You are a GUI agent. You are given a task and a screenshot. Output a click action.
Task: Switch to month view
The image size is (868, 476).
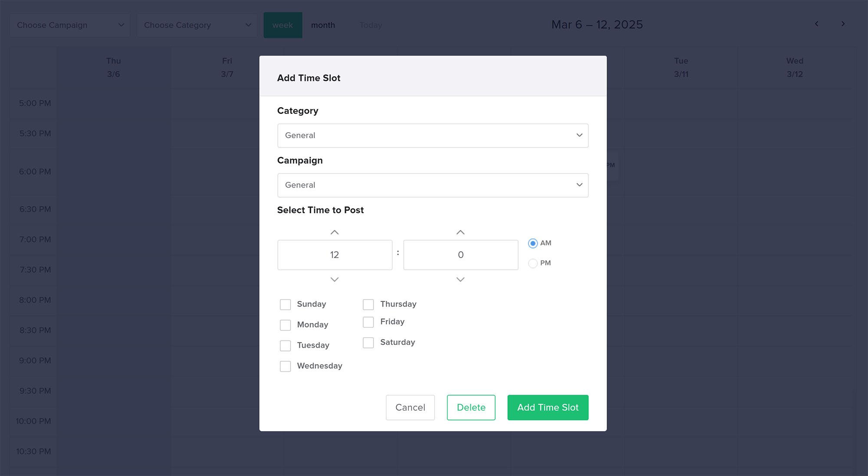pos(323,25)
